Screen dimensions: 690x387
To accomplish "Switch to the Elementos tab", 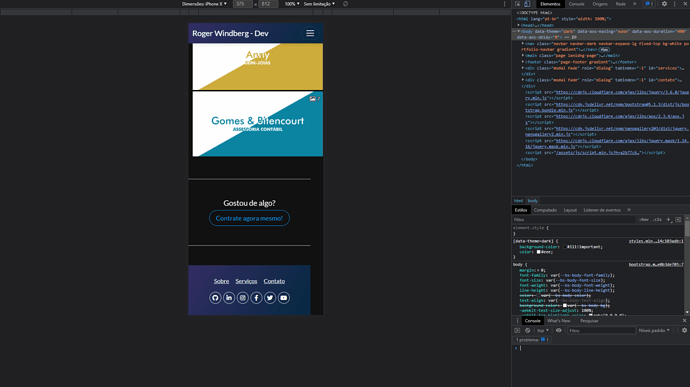I will [550, 4].
